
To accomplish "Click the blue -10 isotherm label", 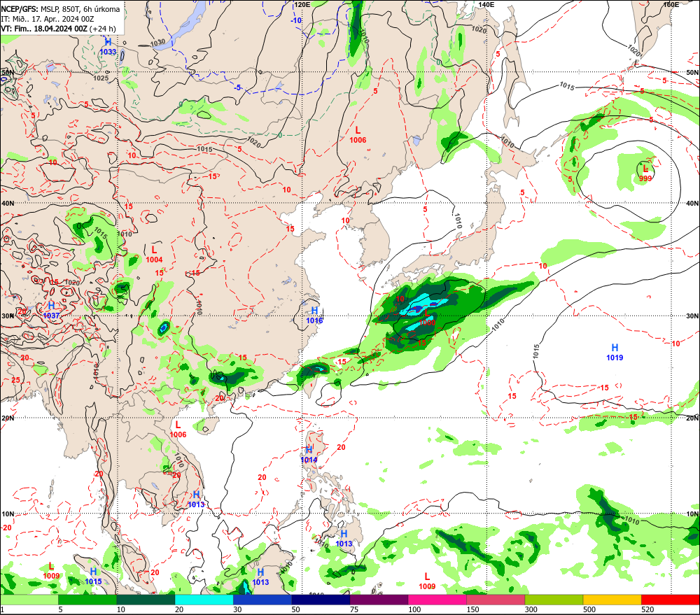I will point(296,20).
